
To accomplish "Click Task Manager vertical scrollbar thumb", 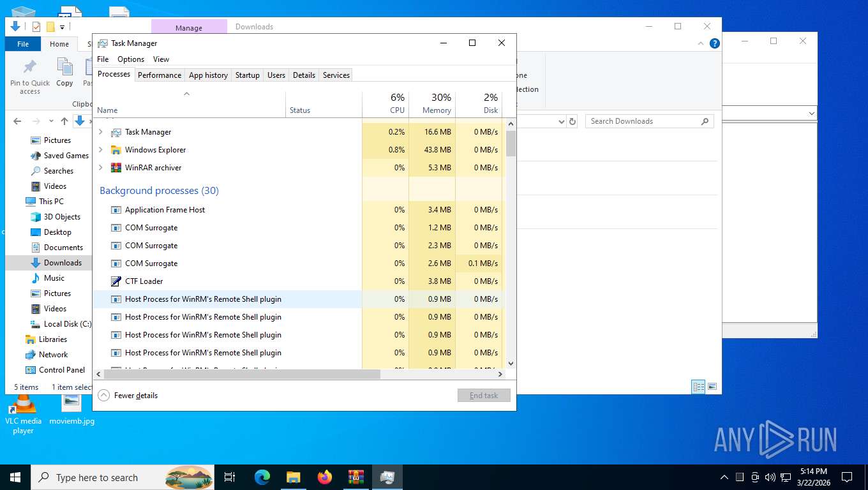I will pos(511,144).
